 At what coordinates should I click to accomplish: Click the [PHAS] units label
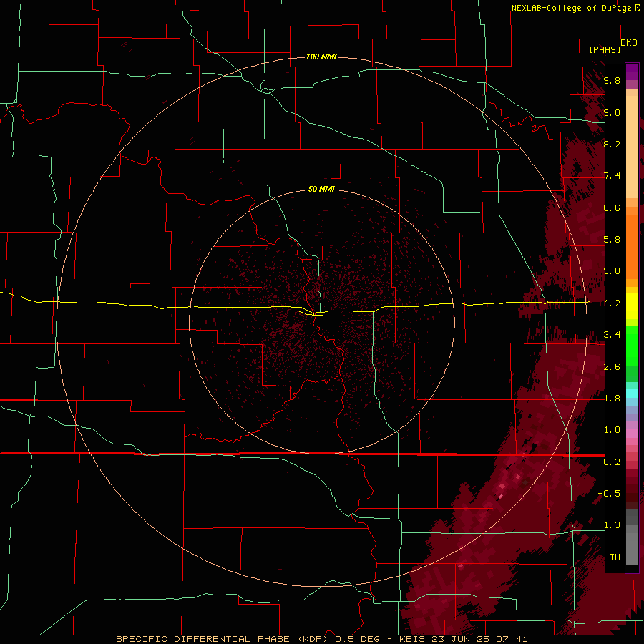605,49
